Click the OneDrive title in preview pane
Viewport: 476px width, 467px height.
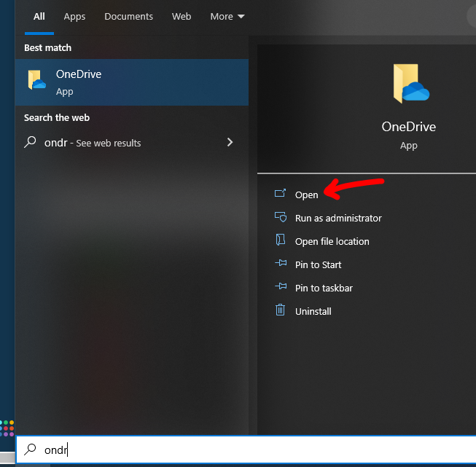click(408, 127)
